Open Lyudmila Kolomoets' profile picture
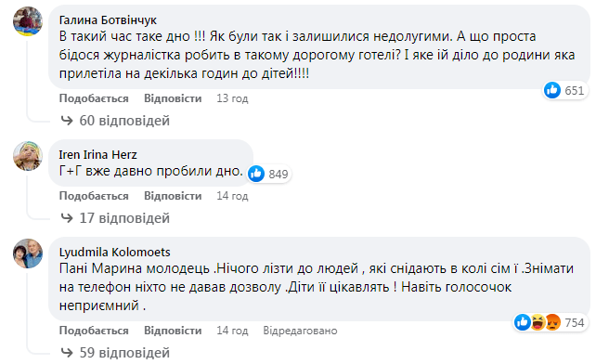The width and height of the screenshot is (596, 364). (x=28, y=253)
